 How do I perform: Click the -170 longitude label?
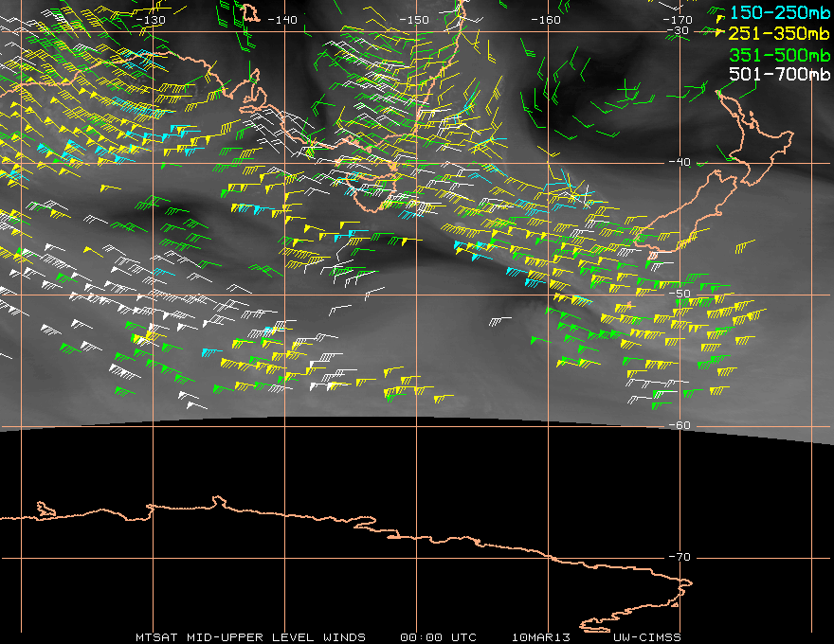click(x=677, y=20)
